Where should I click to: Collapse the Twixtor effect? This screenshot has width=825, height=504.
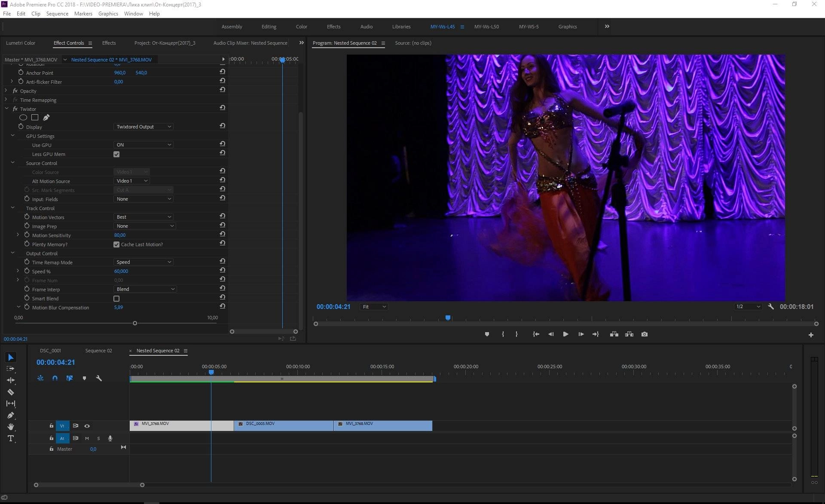[6, 109]
